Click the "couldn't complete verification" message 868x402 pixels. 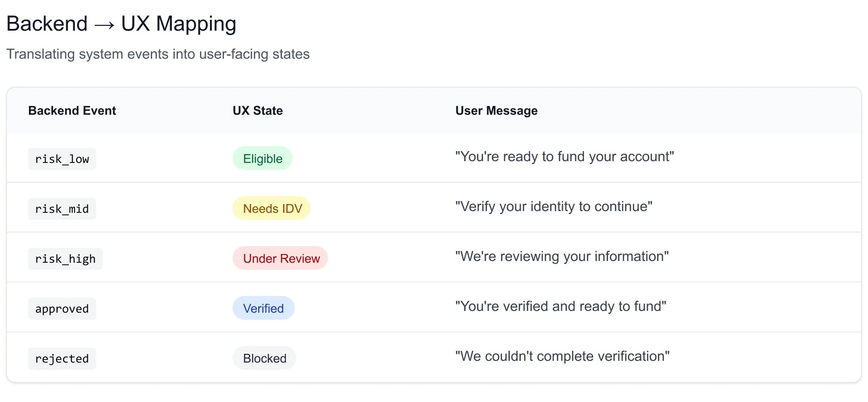pos(562,356)
